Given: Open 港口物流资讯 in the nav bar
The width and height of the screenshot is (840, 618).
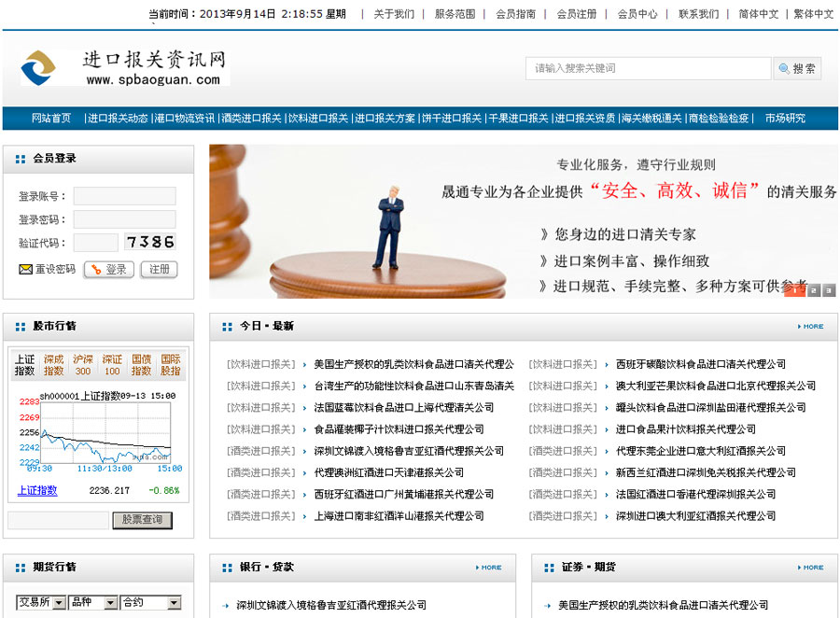Looking at the screenshot, I should point(184,118).
